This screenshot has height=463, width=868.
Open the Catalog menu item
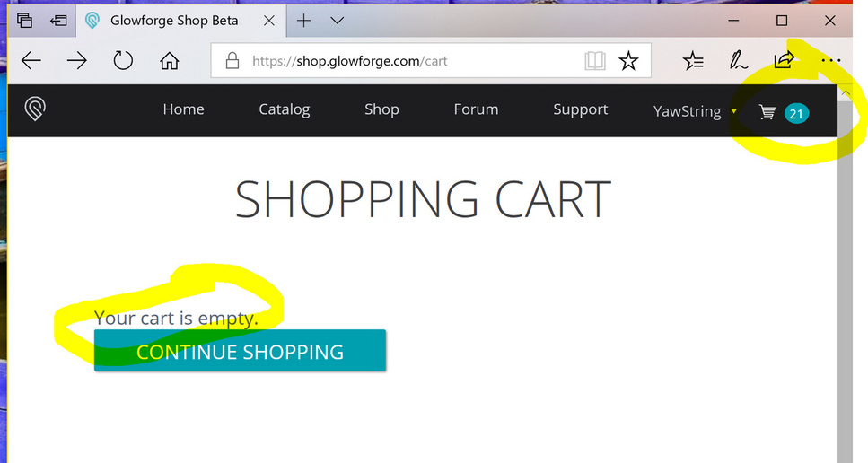(284, 109)
